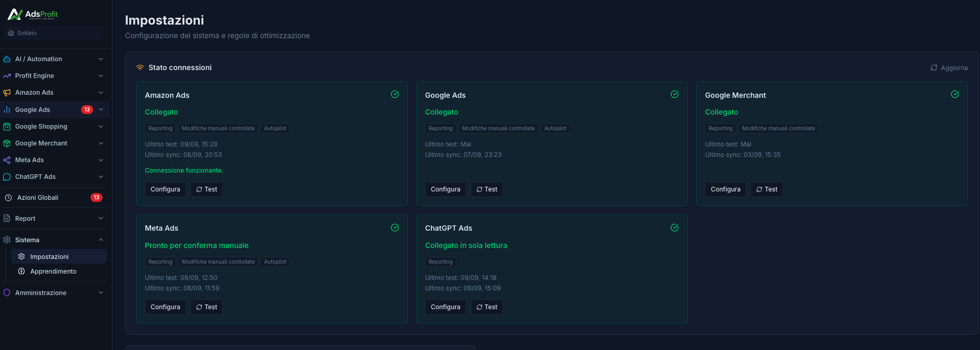Click the Profit Engine trend icon

click(7, 76)
